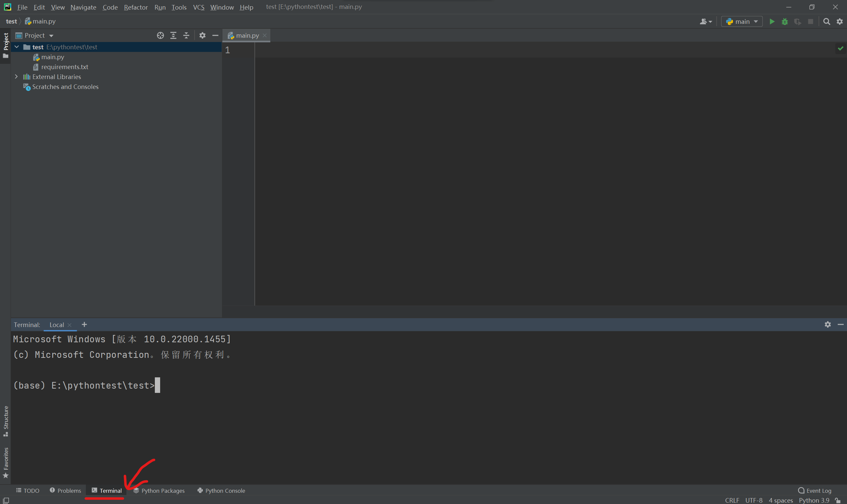Open the Event Log
The height and width of the screenshot is (504, 847).
(x=815, y=490)
